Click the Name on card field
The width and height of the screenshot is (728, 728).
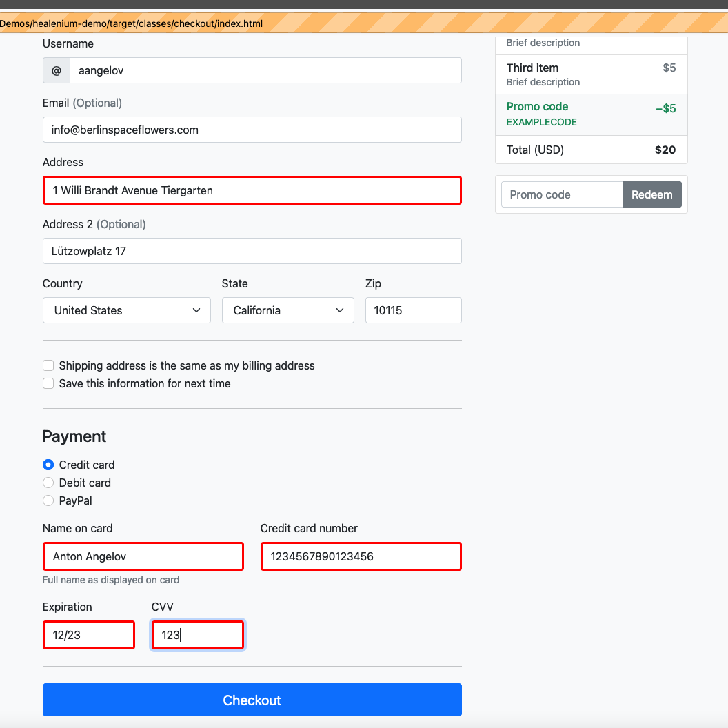(x=143, y=556)
